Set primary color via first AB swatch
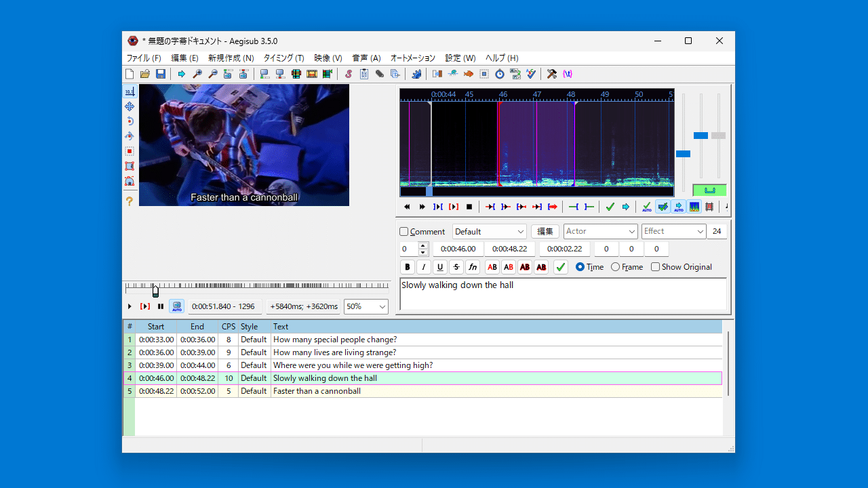 pyautogui.click(x=492, y=267)
